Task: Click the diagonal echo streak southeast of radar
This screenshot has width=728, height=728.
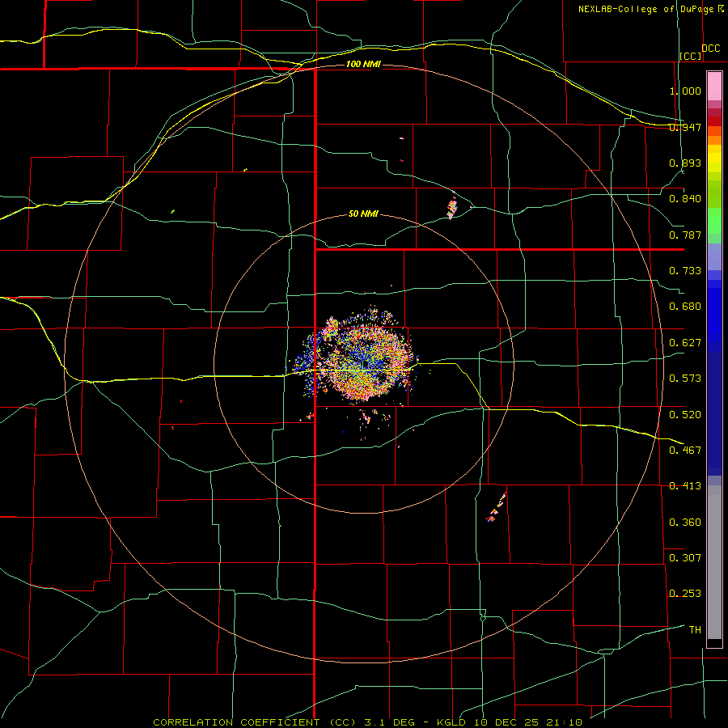Action: click(x=497, y=507)
